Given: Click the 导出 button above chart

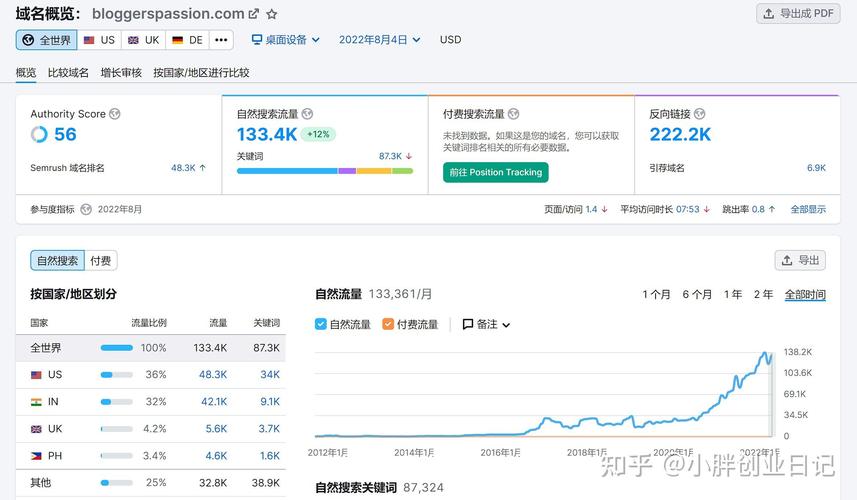Looking at the screenshot, I should [x=800, y=260].
